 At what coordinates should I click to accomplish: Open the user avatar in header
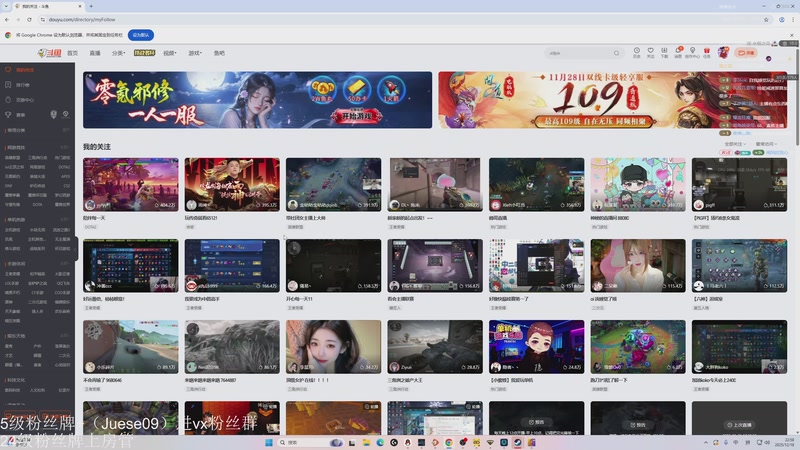click(723, 52)
